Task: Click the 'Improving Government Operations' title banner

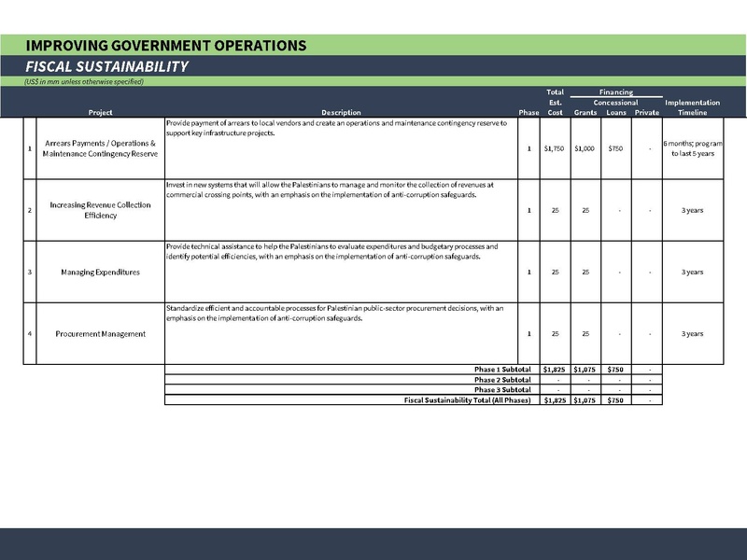Action: pyautogui.click(x=166, y=45)
